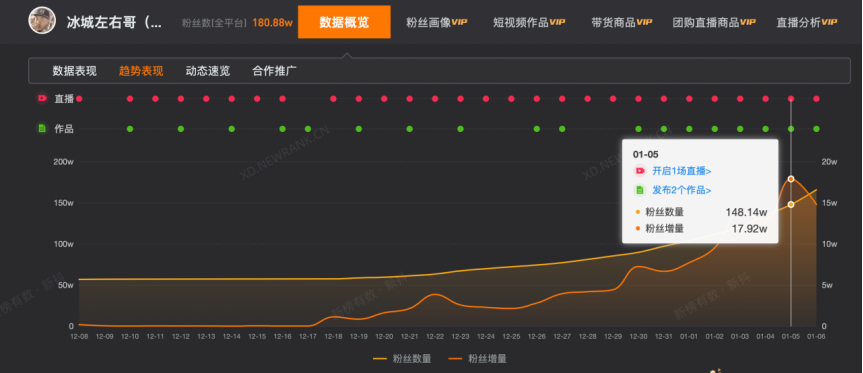Click the 直播 dot for 12-15
The height and width of the screenshot is (373, 863).
pos(257,99)
